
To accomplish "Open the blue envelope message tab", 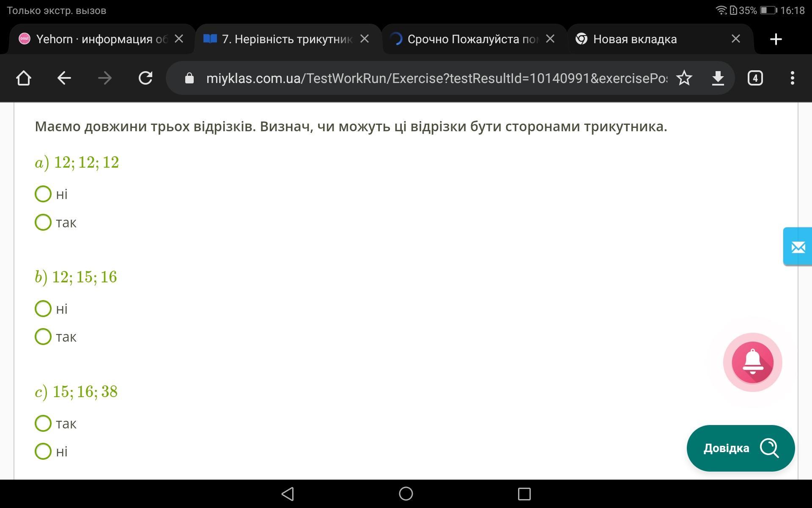I will [x=798, y=247].
